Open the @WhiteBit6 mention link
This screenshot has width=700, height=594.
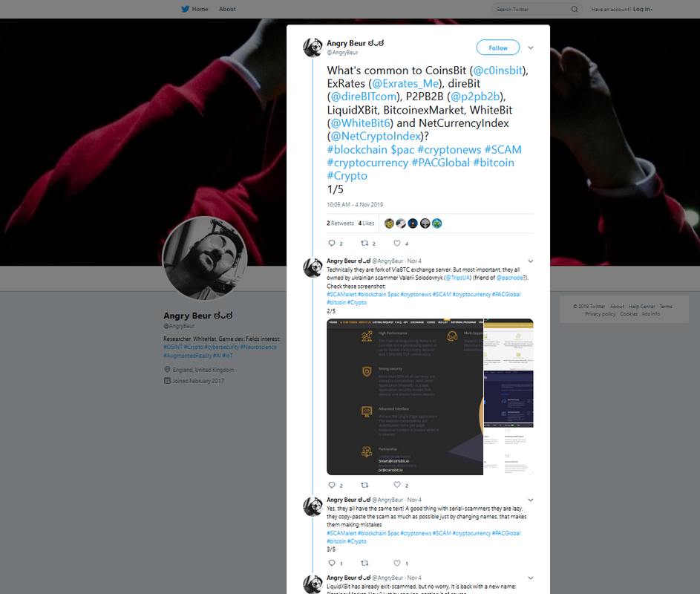click(x=361, y=123)
